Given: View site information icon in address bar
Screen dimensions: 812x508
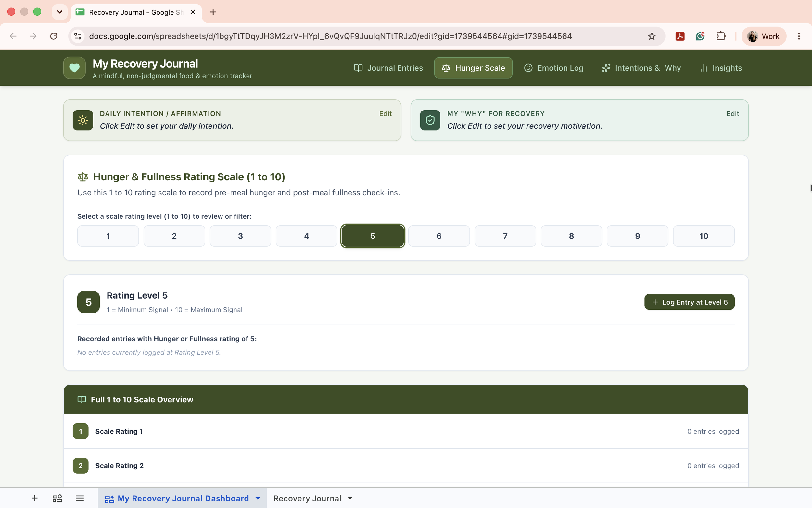Looking at the screenshot, I should click(x=78, y=36).
